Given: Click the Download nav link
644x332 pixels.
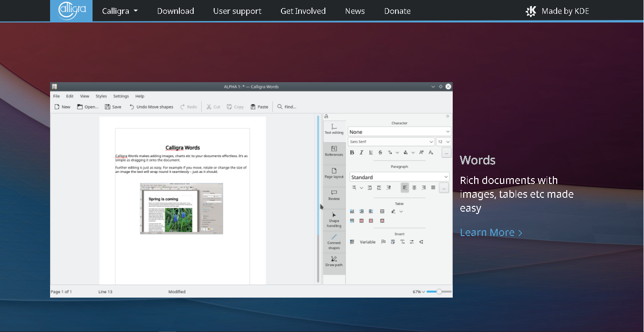Looking at the screenshot, I should tap(176, 11).
